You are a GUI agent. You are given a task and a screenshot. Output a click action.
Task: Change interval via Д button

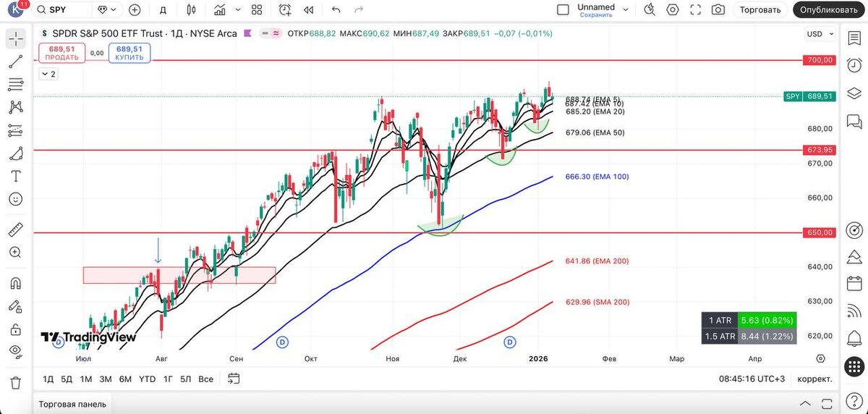(x=163, y=9)
